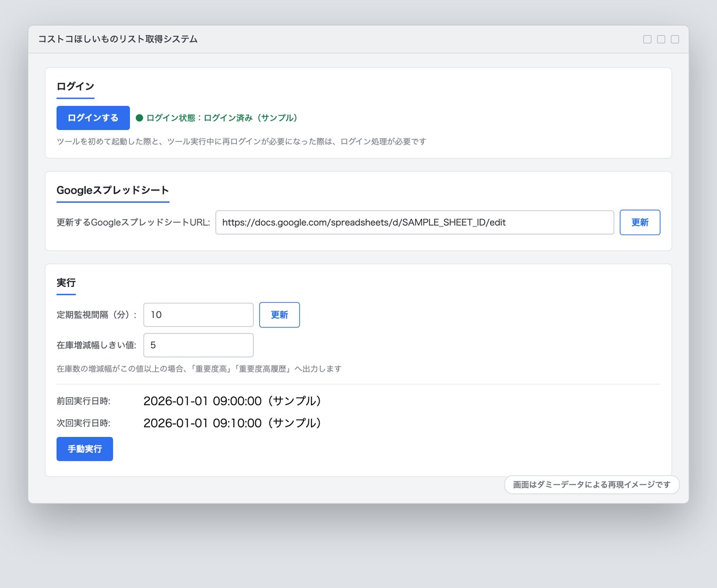Click the value 2026-01-01 09:10:00（サンプル）
Image resolution: width=717 pixels, height=588 pixels.
click(234, 423)
